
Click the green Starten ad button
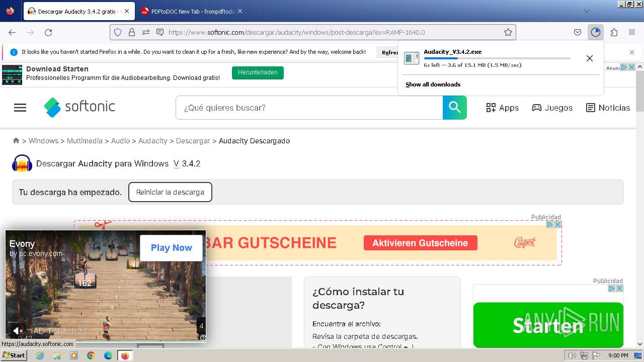click(548, 325)
